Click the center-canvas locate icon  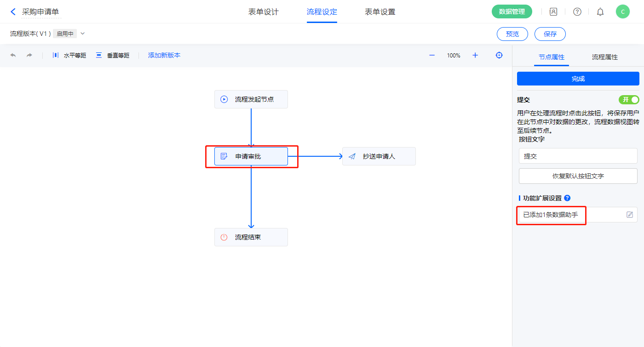tap(499, 55)
